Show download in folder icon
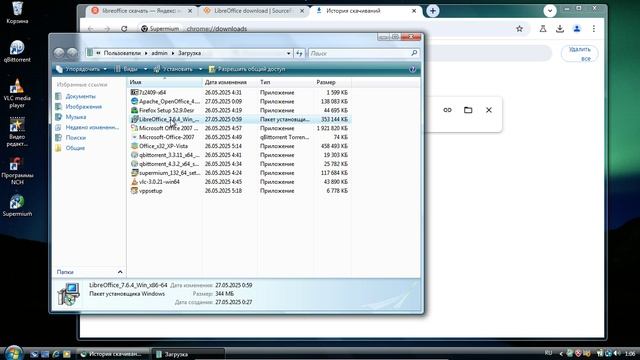The width and height of the screenshot is (640, 360). point(468,110)
